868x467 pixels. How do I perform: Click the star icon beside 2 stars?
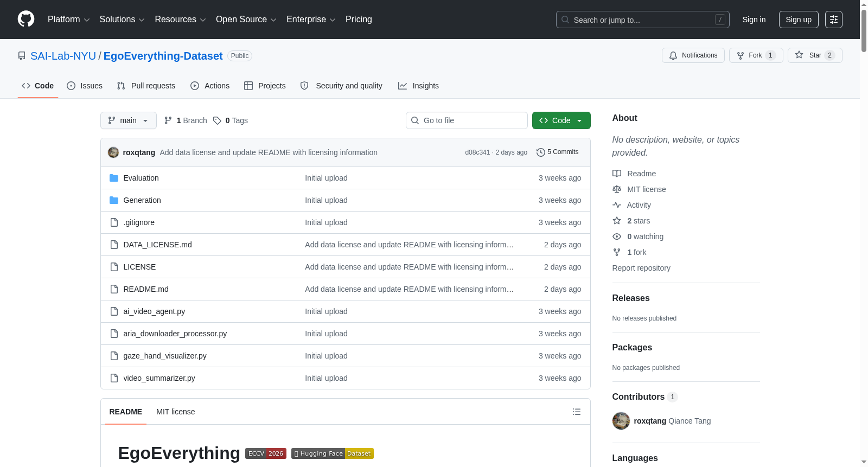pos(617,221)
